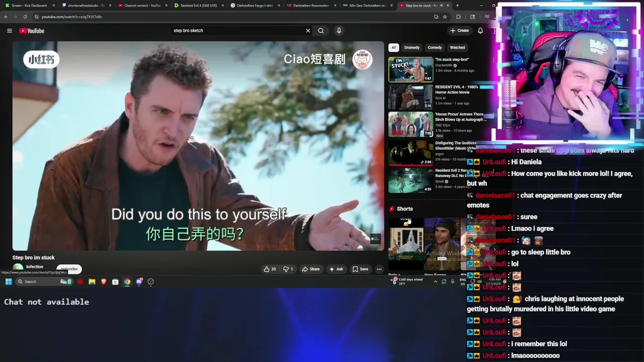Open more actions ellipsis under video

(x=379, y=269)
